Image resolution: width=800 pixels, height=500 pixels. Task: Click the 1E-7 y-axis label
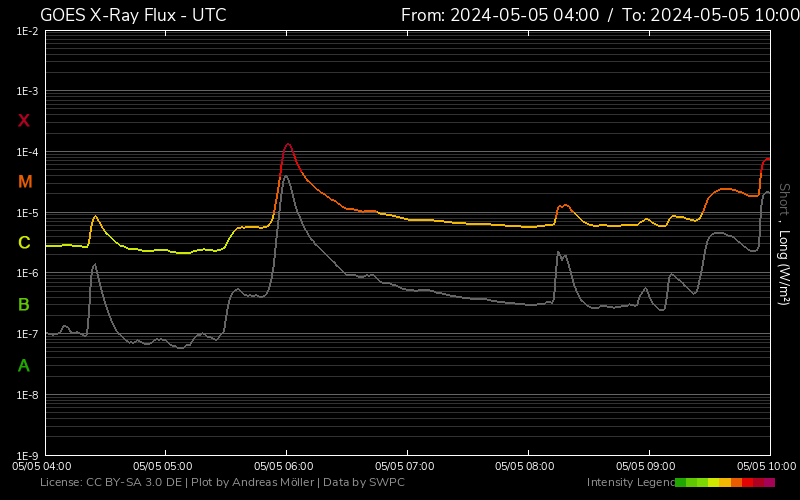[x=28, y=334]
